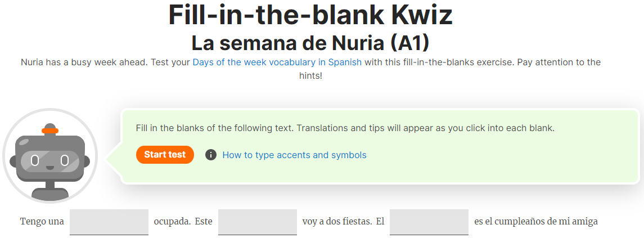The width and height of the screenshot is (644, 238).
Task: Focus the blank after "Tengo una"
Action: (x=109, y=222)
